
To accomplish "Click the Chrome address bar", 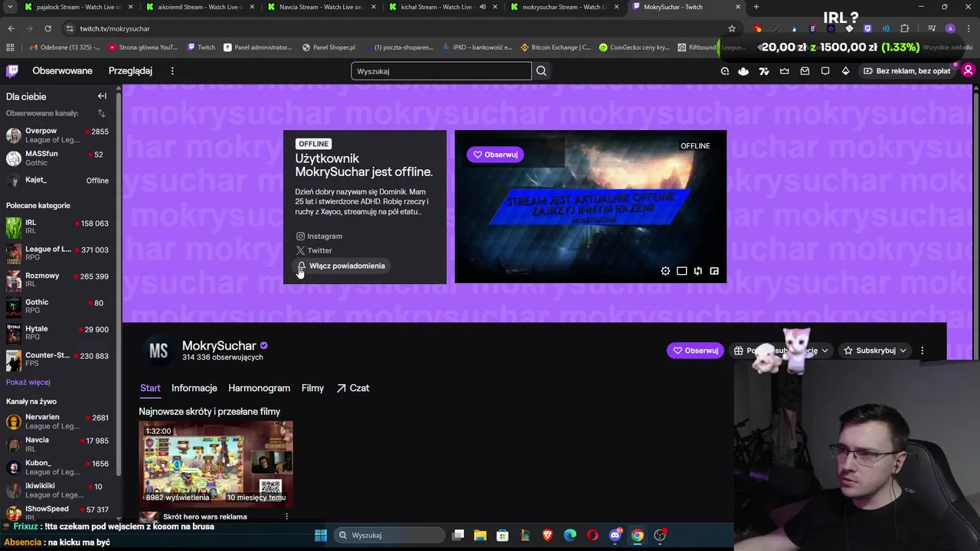I will click(x=398, y=28).
